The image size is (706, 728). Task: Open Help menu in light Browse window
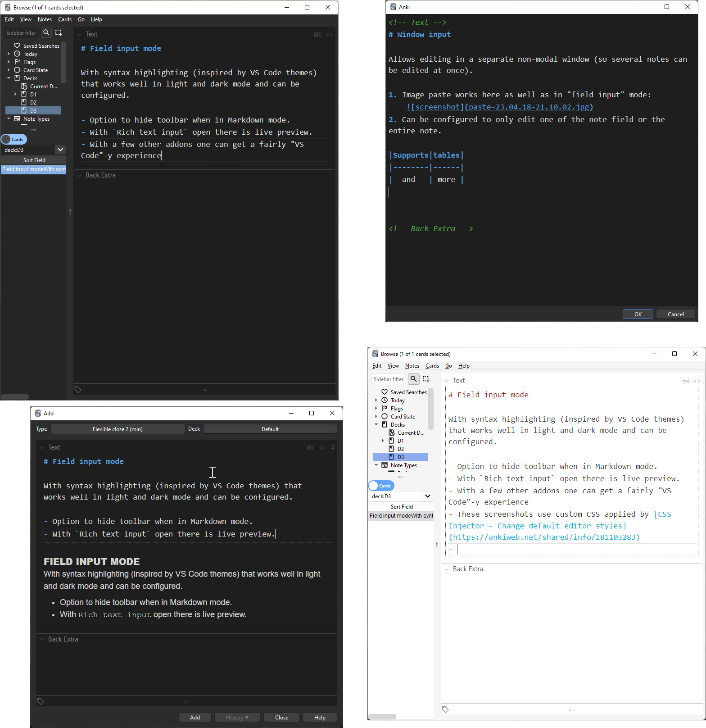coord(464,366)
